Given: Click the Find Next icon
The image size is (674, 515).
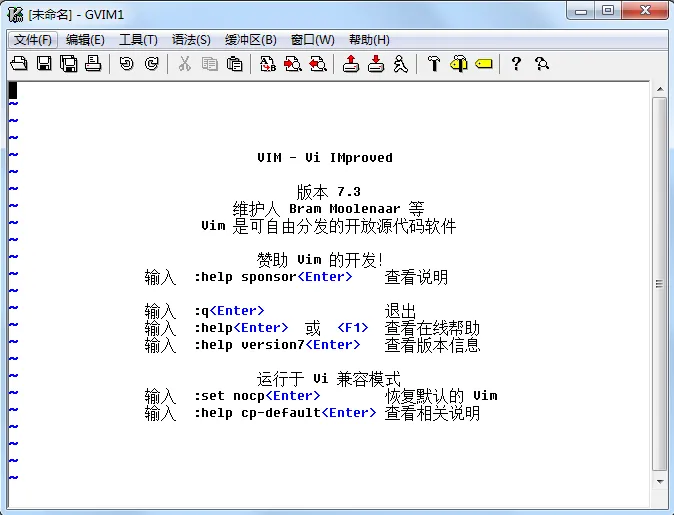Looking at the screenshot, I should click(x=293, y=64).
